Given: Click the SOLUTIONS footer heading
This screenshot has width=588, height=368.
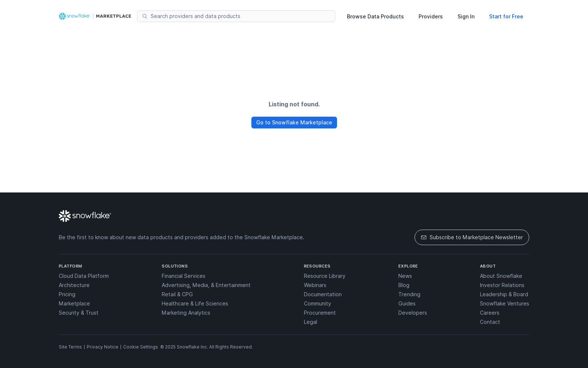Looking at the screenshot, I should tap(175, 266).
